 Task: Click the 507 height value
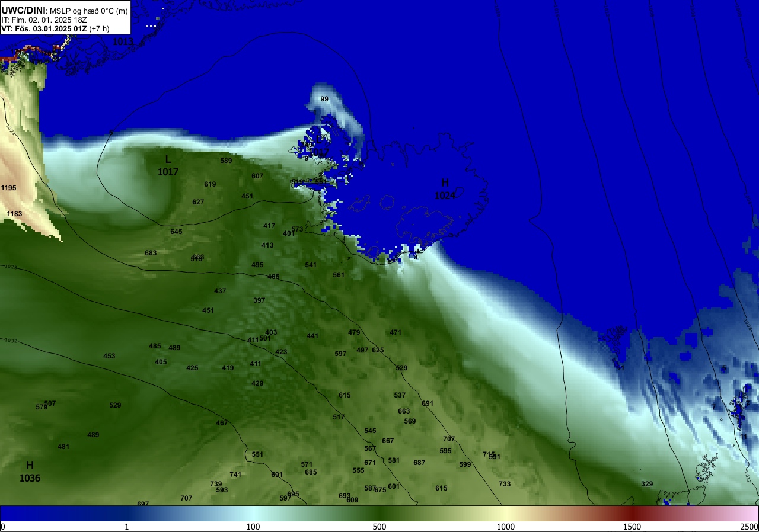click(50, 403)
